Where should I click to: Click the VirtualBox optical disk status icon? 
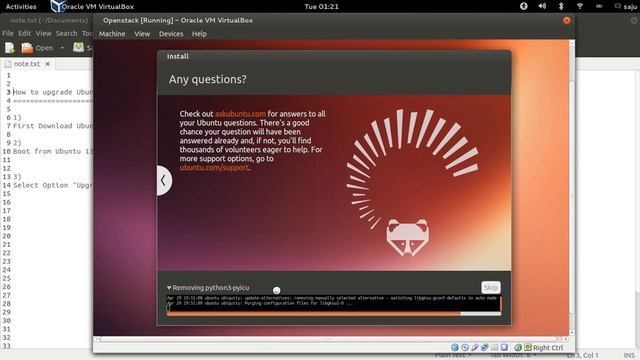coord(465,347)
